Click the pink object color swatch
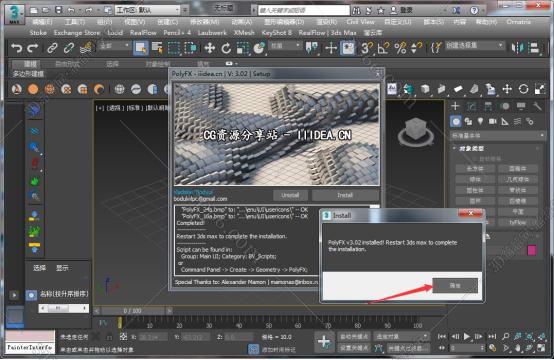554x360 pixels. (532, 250)
